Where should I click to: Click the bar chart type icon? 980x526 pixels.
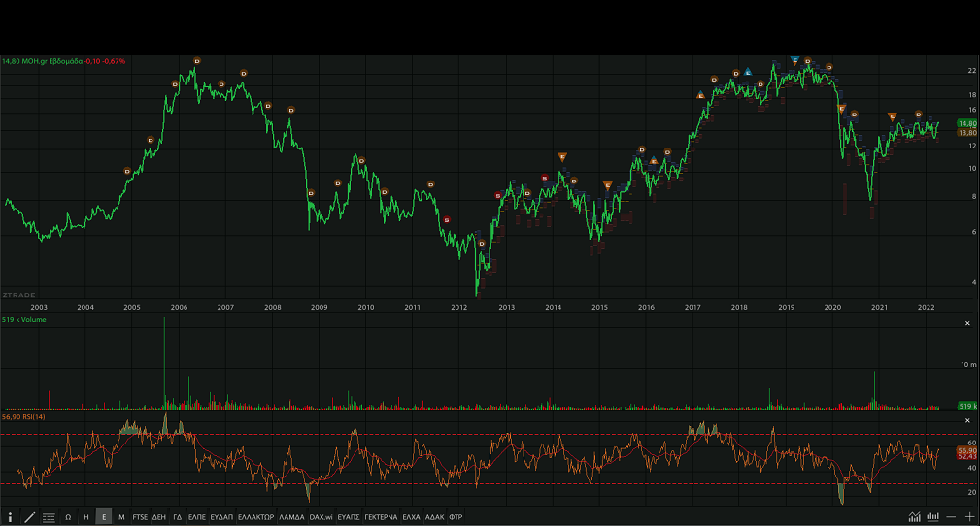[933, 517]
